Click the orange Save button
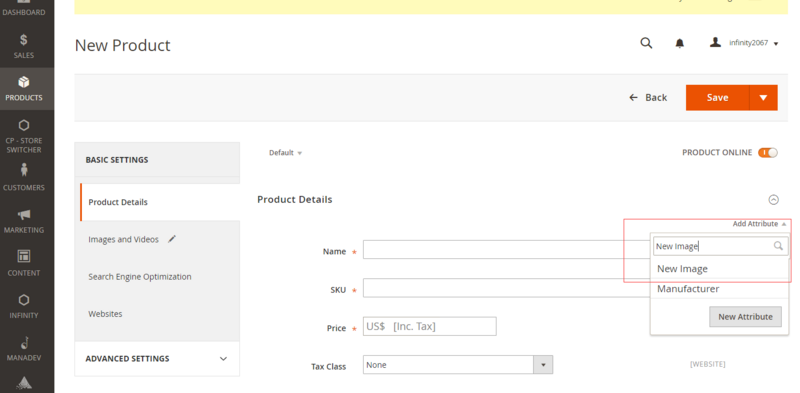Viewport: 800px width, 393px height. [717, 97]
